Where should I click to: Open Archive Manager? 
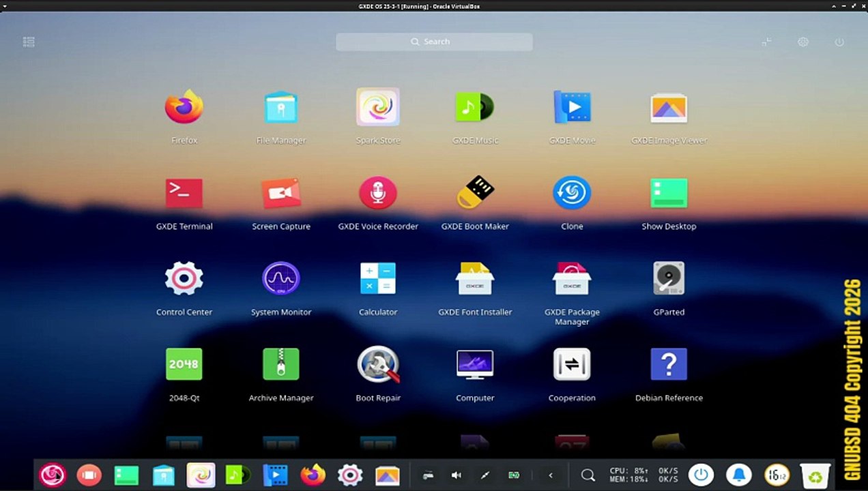(281, 364)
